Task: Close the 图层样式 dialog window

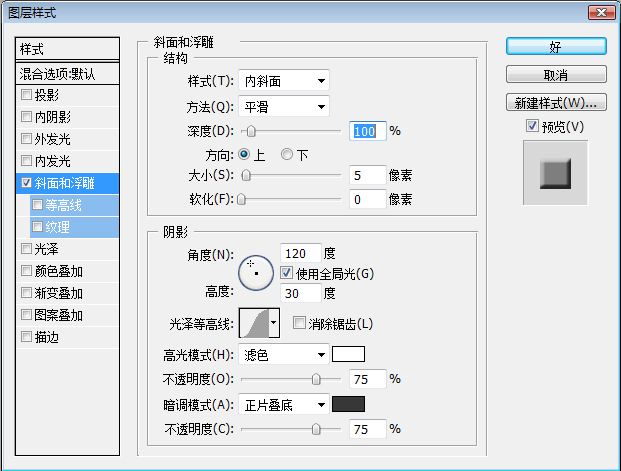Action: coord(601,12)
